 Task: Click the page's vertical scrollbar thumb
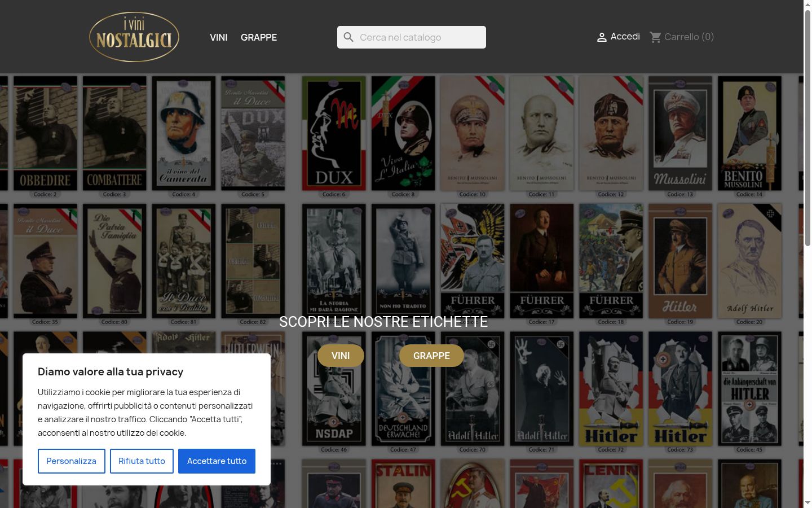pyautogui.click(x=807, y=127)
